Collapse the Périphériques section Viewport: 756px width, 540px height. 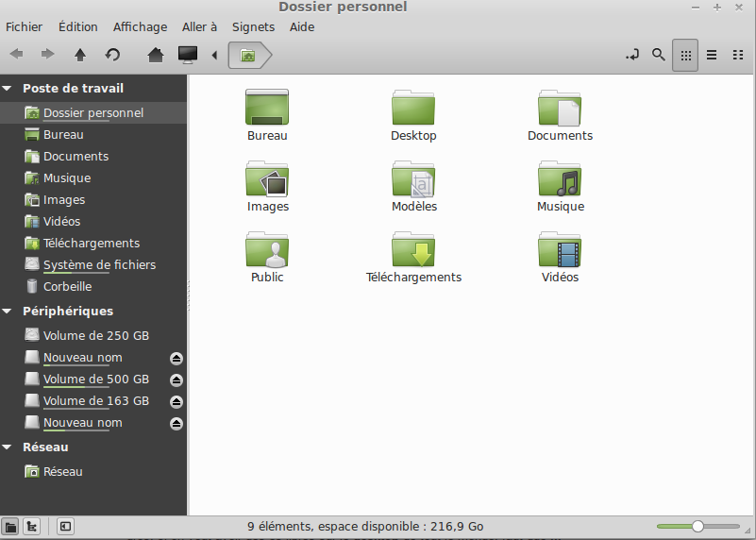click(7, 311)
